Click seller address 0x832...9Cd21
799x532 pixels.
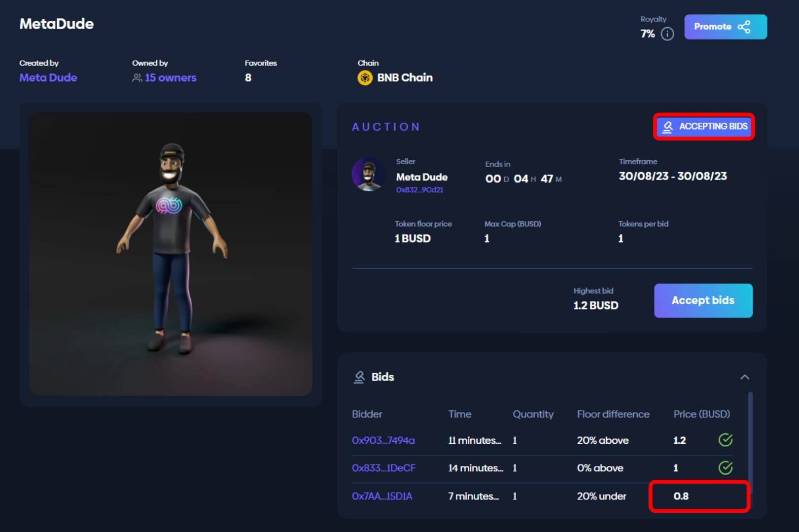(419, 190)
